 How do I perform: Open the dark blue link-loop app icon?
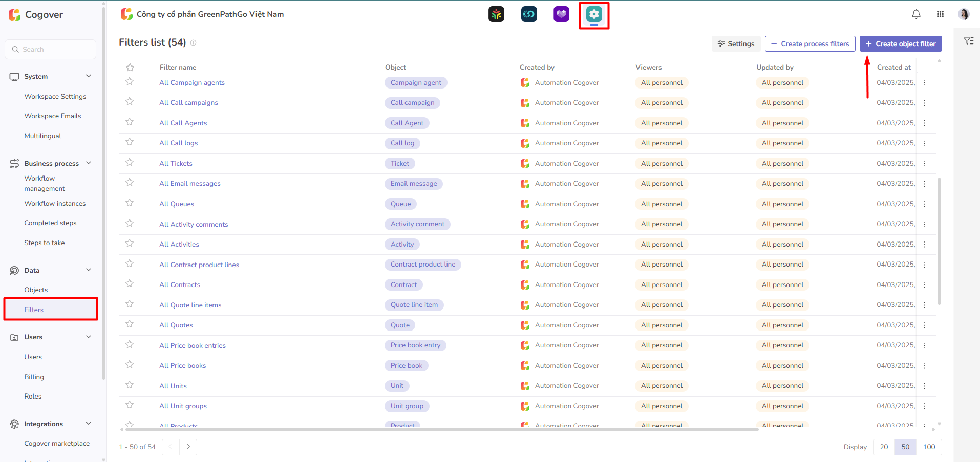click(529, 14)
